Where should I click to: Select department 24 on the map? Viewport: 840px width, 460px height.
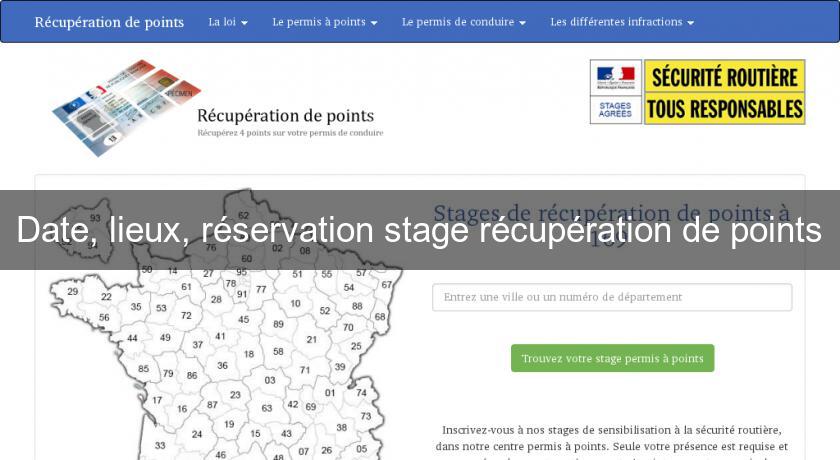[x=197, y=434]
